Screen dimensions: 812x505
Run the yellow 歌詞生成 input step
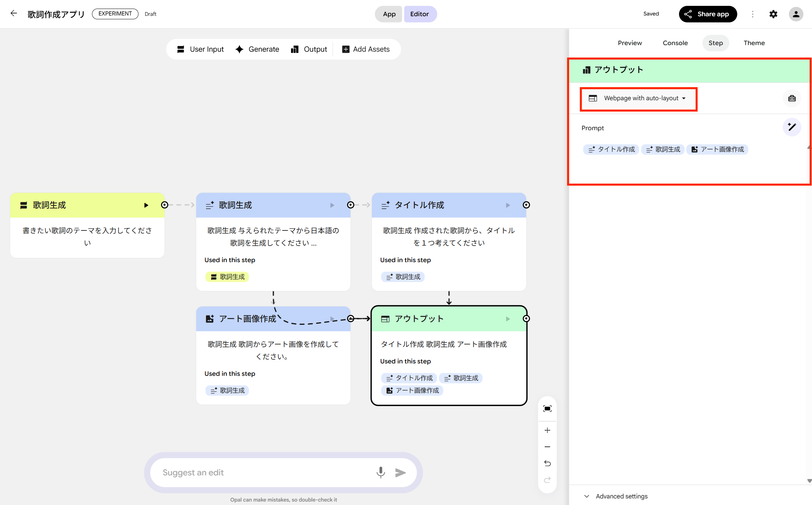(x=146, y=205)
